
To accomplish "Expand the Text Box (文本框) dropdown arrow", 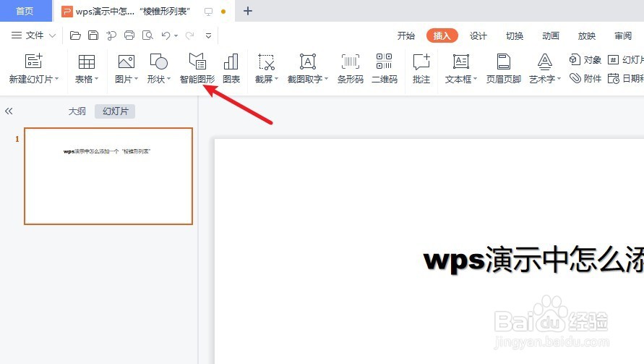I will [x=475, y=79].
